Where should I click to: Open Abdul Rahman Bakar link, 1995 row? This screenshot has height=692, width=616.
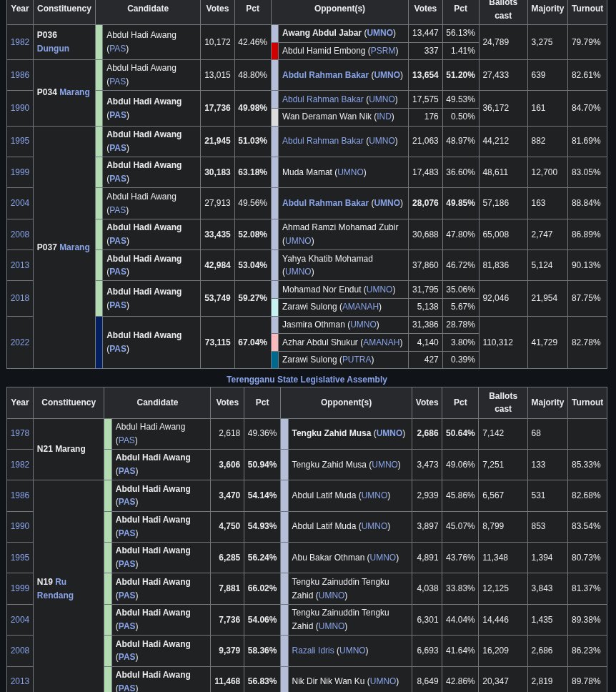(x=322, y=141)
